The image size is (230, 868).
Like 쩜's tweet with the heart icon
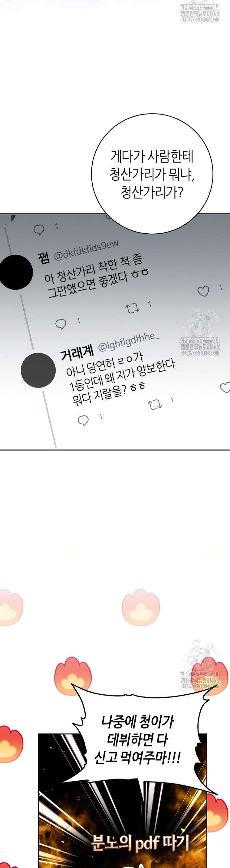pos(203,291)
